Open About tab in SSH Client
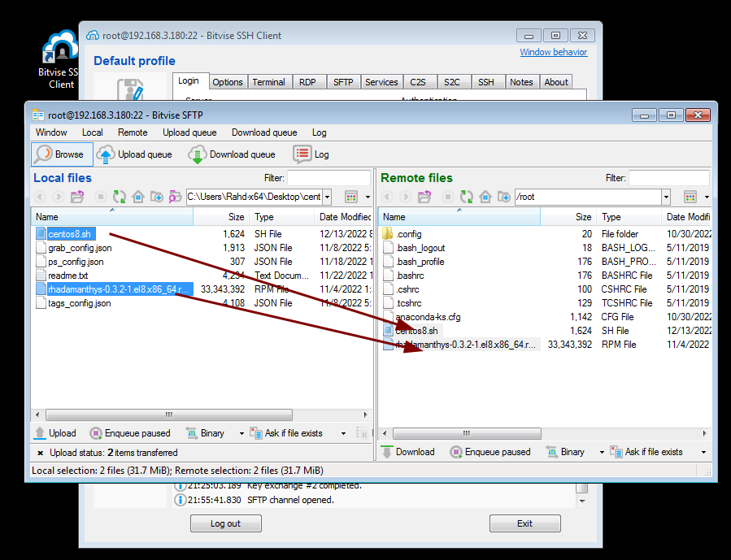 click(556, 82)
